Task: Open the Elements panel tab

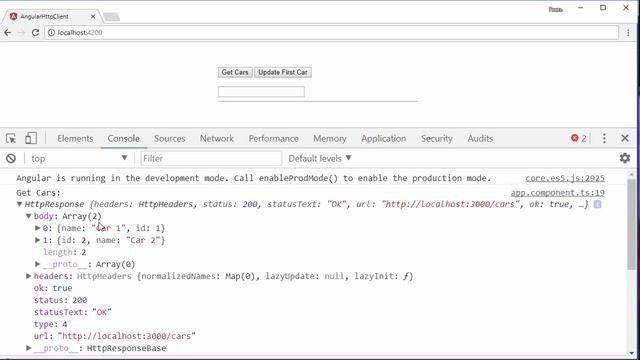Action: pyautogui.click(x=75, y=139)
